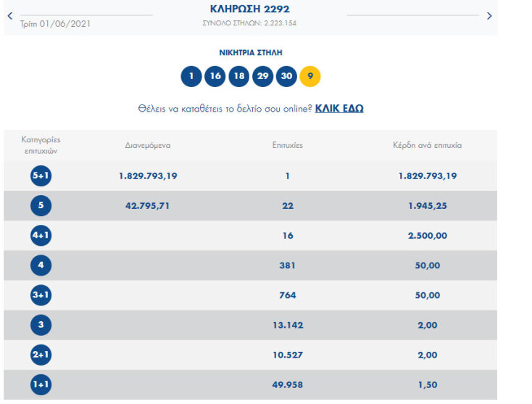
Task: Click winning number ball 30
Action: [286, 76]
